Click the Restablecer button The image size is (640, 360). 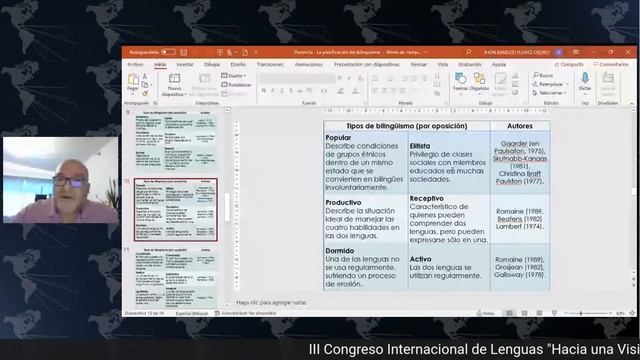(x=236, y=85)
